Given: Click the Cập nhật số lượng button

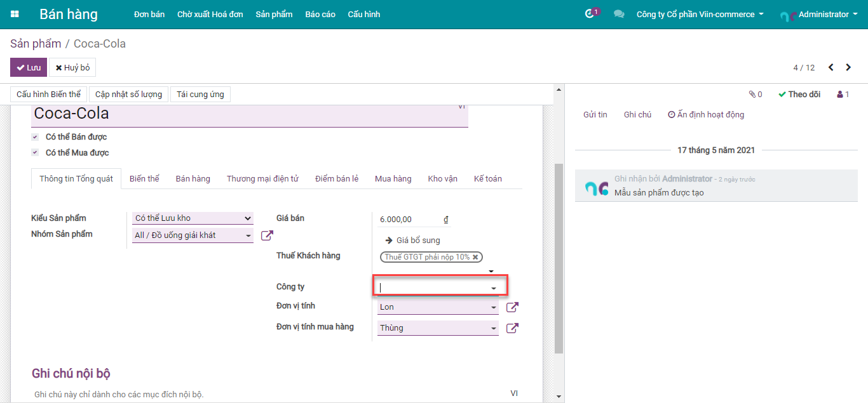Looking at the screenshot, I should point(129,95).
